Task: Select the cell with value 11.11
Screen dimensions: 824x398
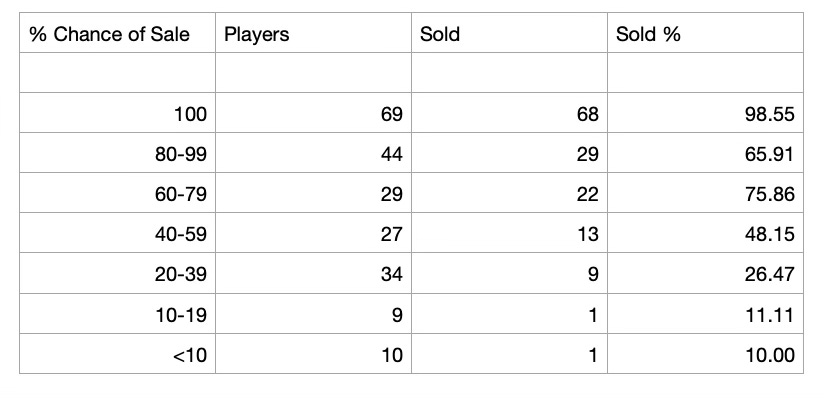Action: [x=705, y=314]
